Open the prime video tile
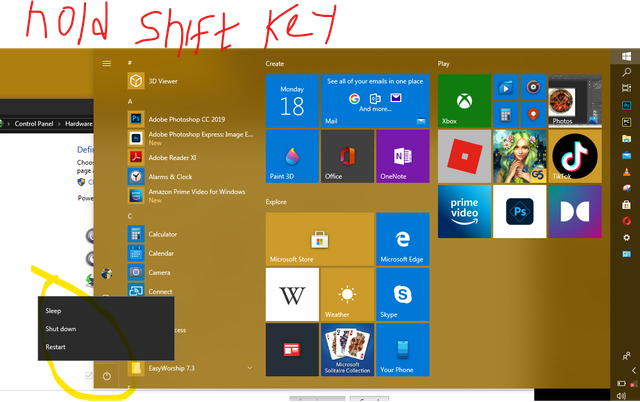 tap(464, 211)
